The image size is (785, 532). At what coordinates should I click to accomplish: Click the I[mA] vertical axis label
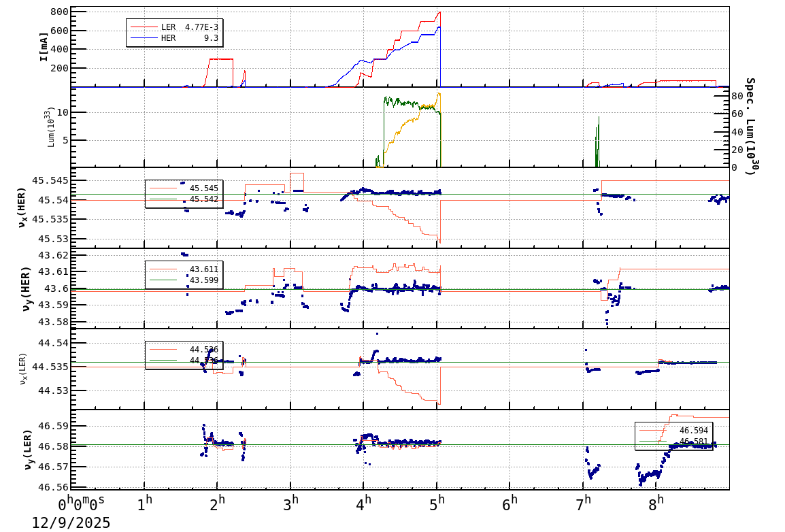[x=44, y=46]
